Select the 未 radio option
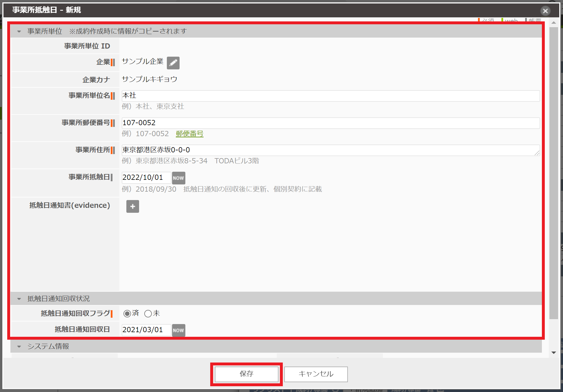563x392 pixels. pyautogui.click(x=148, y=314)
